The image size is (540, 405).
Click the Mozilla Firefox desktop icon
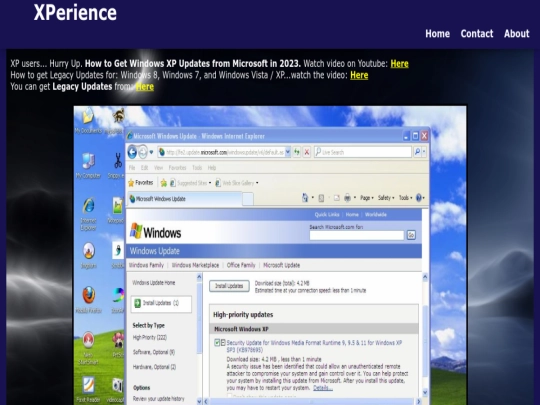(89, 300)
